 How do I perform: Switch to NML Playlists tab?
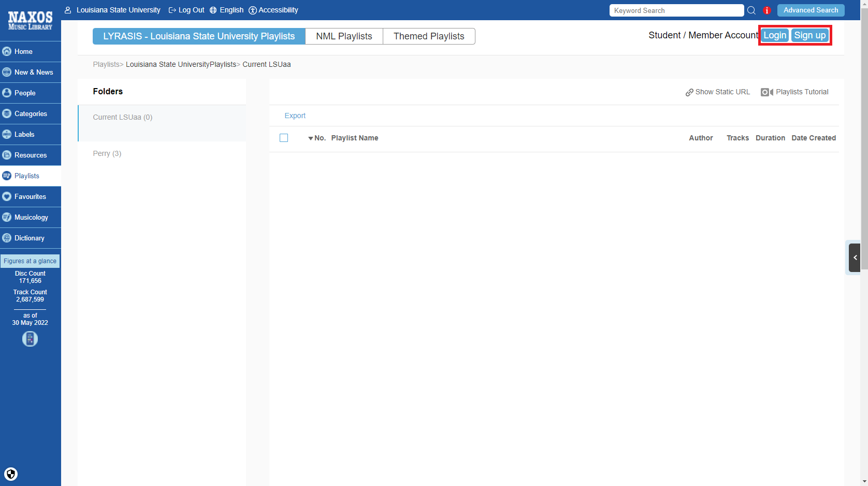[x=344, y=36]
